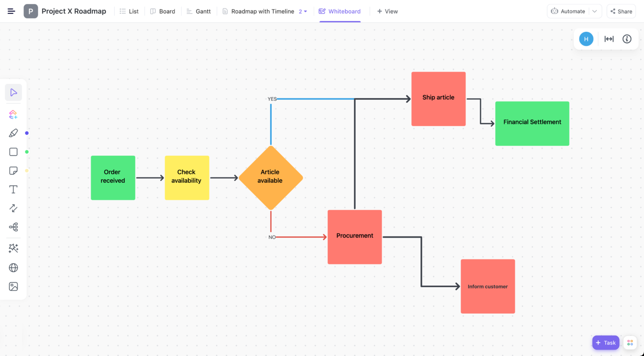Open the mind map tool
The width and height of the screenshot is (644, 356).
click(13, 227)
